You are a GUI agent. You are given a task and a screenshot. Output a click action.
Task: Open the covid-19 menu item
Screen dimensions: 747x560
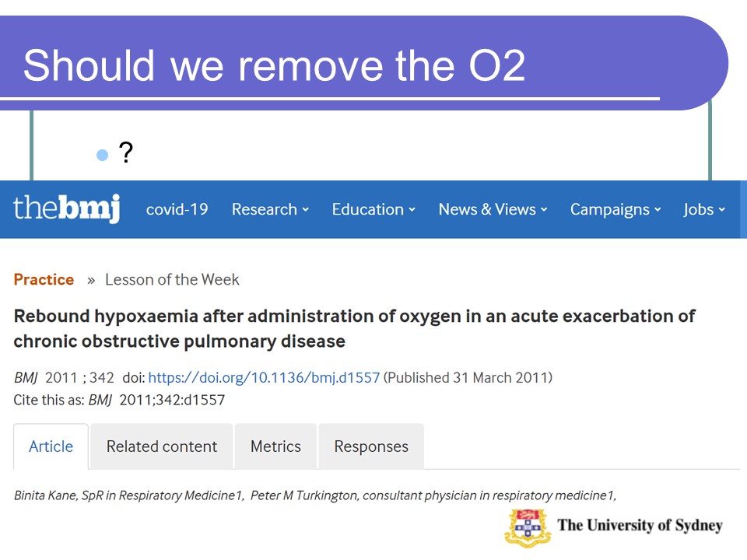(177, 209)
